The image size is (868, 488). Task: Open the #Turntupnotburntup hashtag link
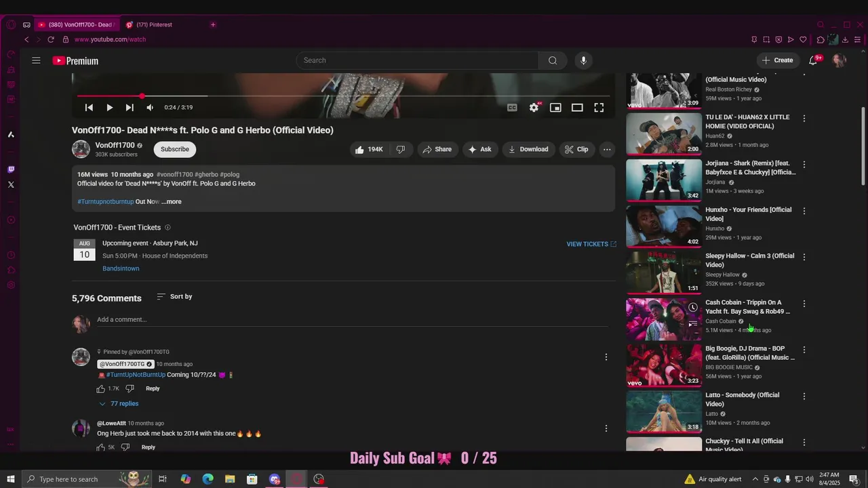click(x=106, y=201)
